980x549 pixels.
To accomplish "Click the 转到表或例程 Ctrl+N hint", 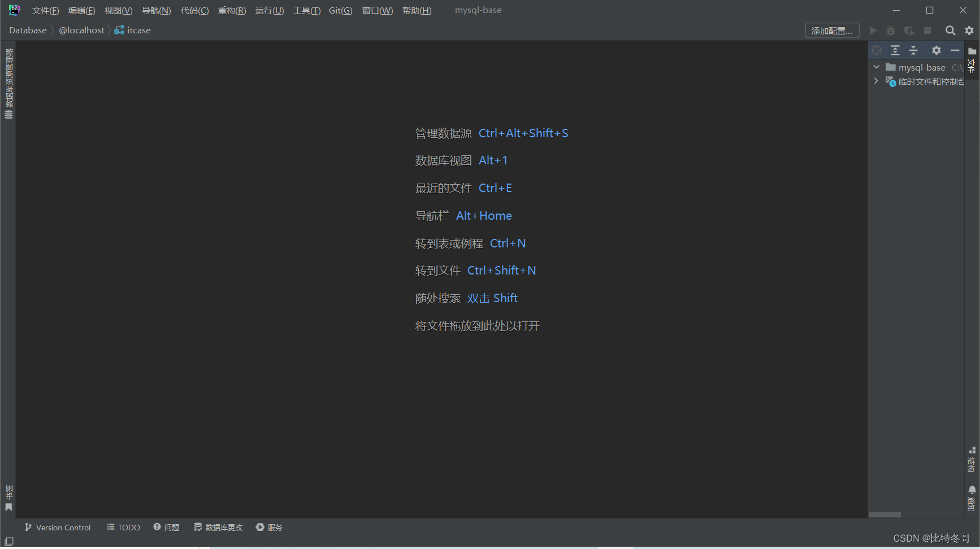I will click(470, 243).
